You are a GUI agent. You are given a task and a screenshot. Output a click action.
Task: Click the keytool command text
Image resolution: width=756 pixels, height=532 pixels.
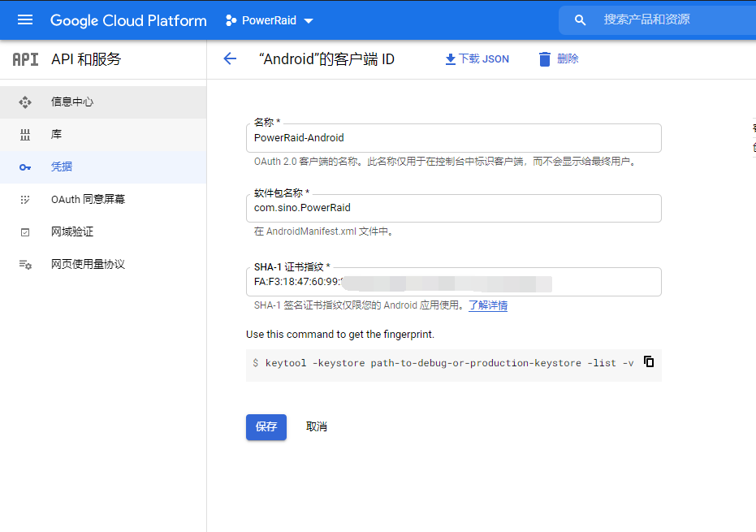[449, 363]
